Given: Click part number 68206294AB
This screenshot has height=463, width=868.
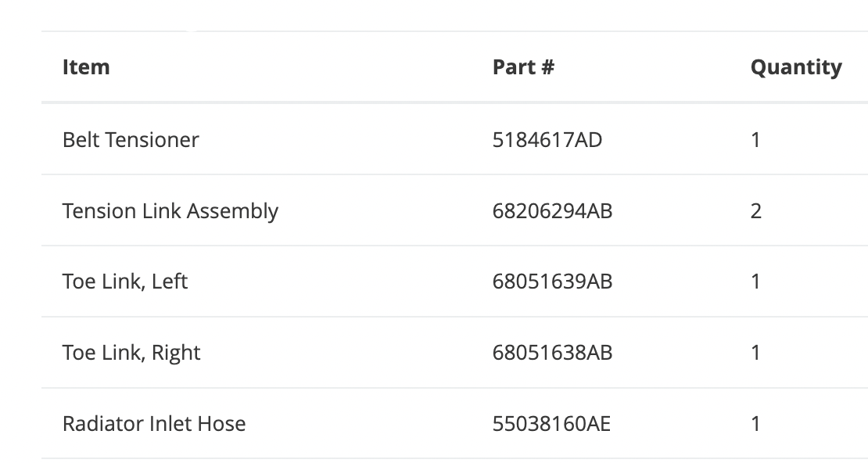Looking at the screenshot, I should pos(552,211).
